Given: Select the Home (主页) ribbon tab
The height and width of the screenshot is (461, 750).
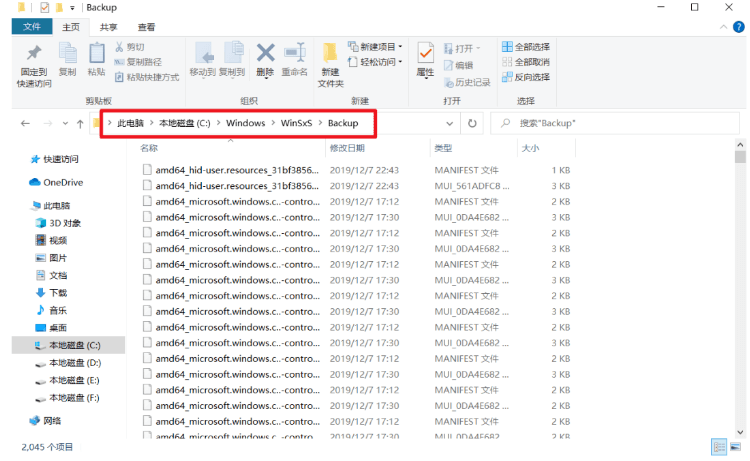Looking at the screenshot, I should [x=71, y=27].
